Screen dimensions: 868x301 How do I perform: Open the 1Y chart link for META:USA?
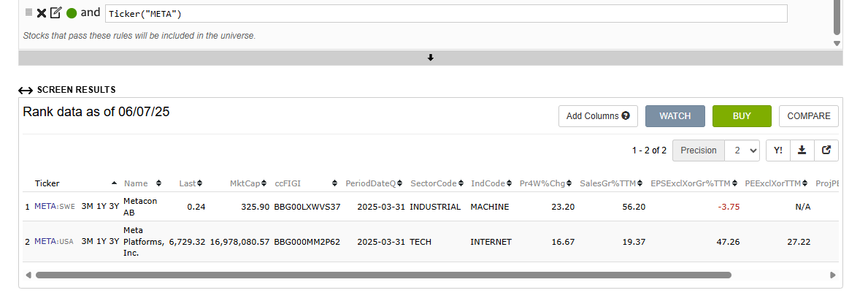(101, 242)
